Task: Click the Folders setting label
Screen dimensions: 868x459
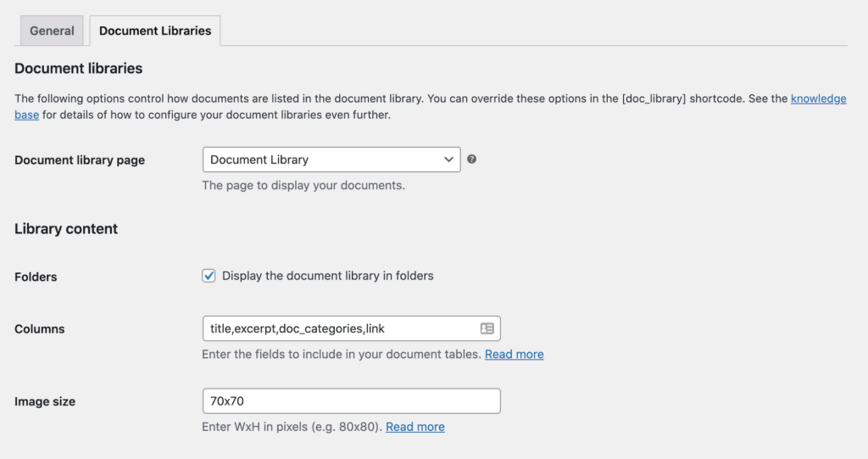Action: coord(36,277)
